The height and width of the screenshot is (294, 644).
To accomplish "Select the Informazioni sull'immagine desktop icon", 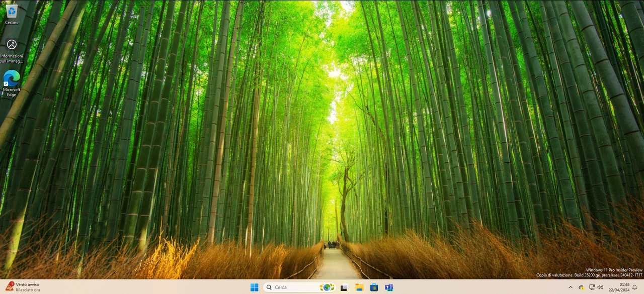I will pos(12,50).
